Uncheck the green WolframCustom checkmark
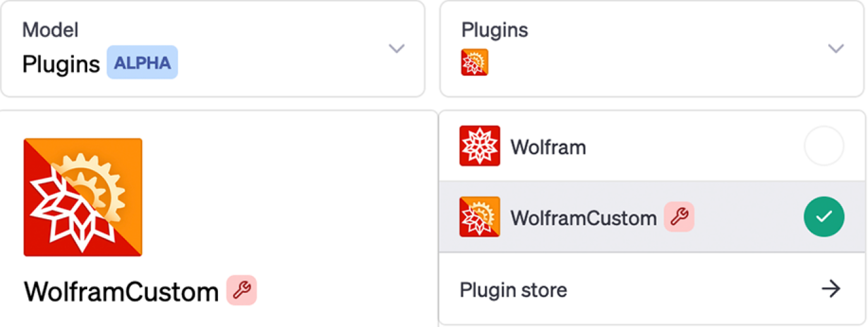Image resolution: width=868 pixels, height=327 pixels. pos(824,217)
